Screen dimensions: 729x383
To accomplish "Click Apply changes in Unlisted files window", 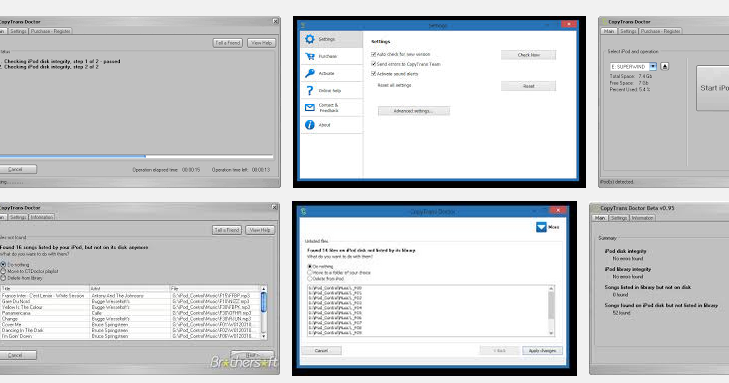I will tap(542, 350).
